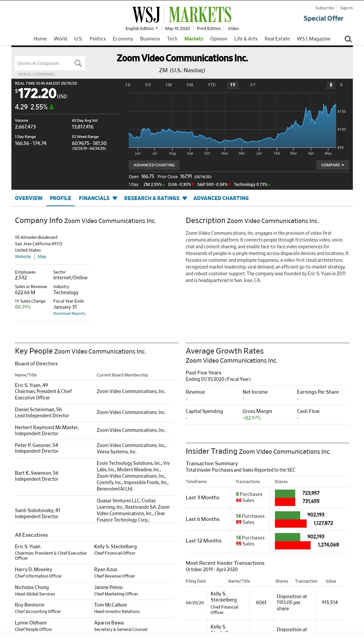Click the quotes search magnifier icon

click(78, 63)
